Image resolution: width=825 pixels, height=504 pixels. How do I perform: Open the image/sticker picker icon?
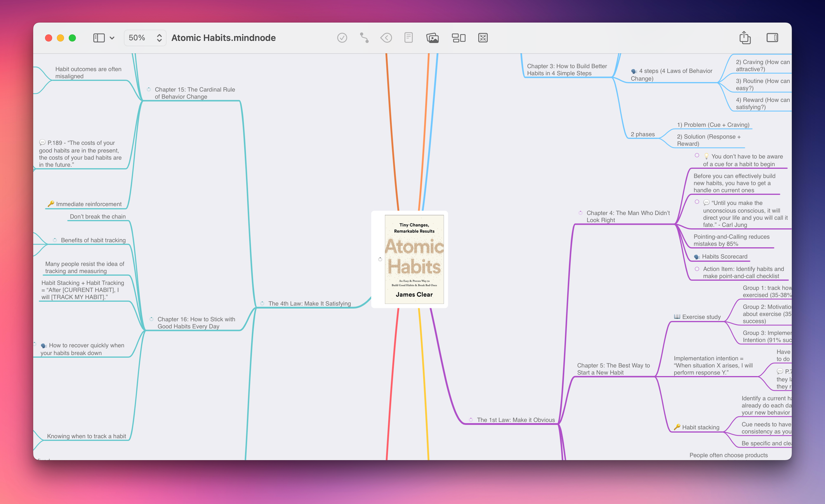pos(432,38)
